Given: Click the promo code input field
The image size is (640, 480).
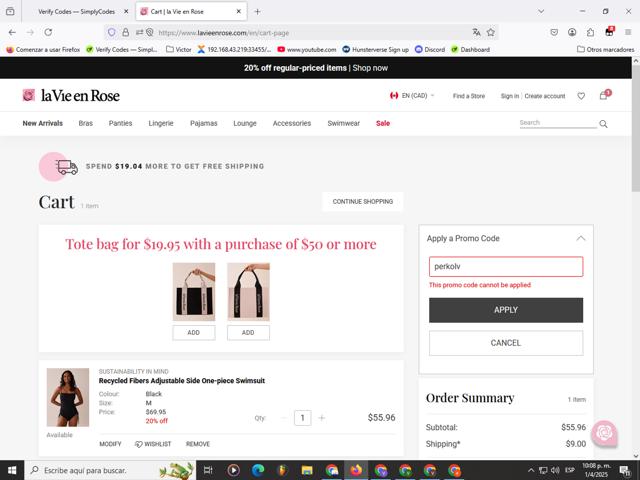Looking at the screenshot, I should click(x=506, y=267).
